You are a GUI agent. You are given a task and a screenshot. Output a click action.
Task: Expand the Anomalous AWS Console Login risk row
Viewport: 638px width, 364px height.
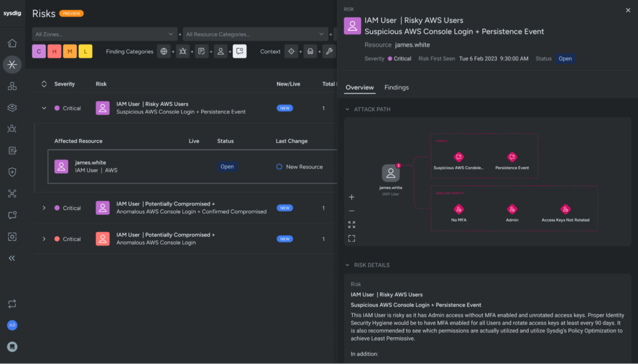(x=44, y=239)
